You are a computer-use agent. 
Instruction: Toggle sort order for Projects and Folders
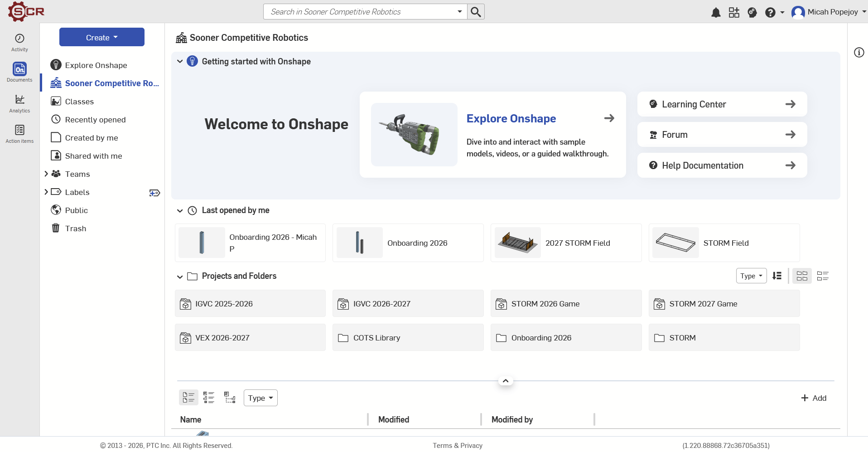point(777,276)
